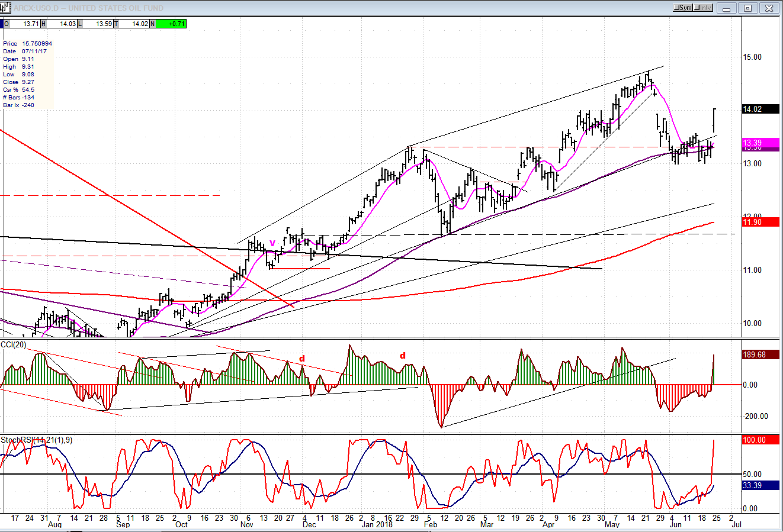Close the United States Oil Fund chart
This screenshot has height=532, width=783.
pyautogui.click(x=769, y=8)
